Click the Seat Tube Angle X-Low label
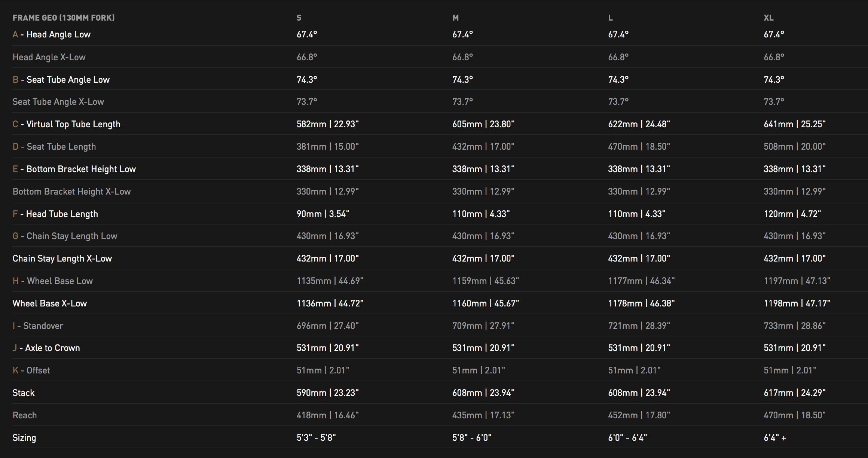 (58, 102)
